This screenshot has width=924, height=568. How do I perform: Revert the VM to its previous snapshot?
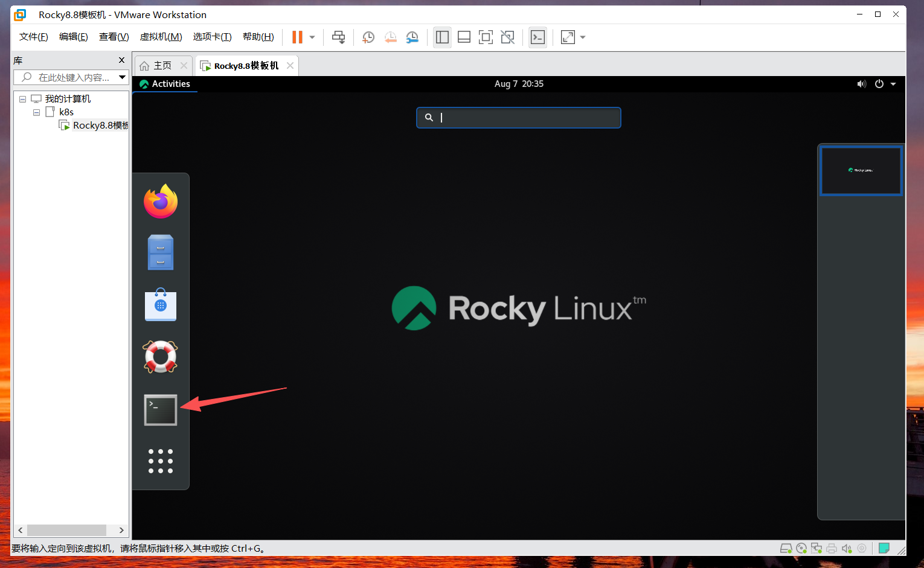click(x=391, y=37)
